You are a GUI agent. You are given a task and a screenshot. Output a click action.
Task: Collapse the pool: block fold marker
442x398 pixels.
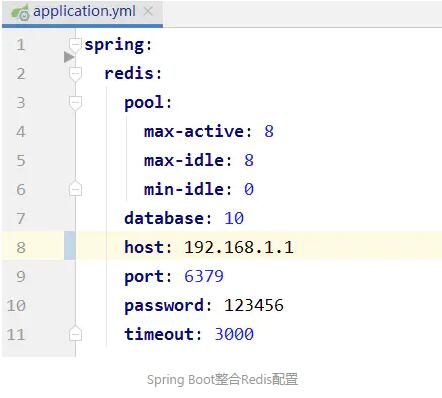(75, 103)
